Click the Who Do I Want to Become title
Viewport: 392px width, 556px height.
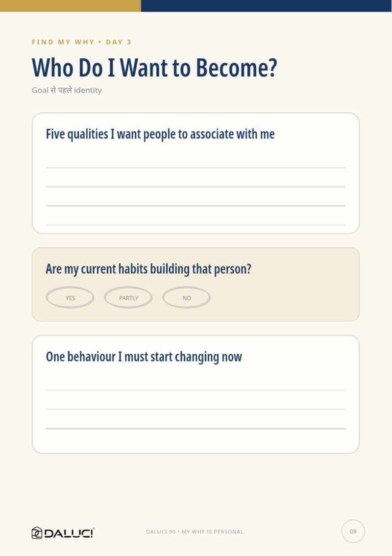(x=154, y=68)
